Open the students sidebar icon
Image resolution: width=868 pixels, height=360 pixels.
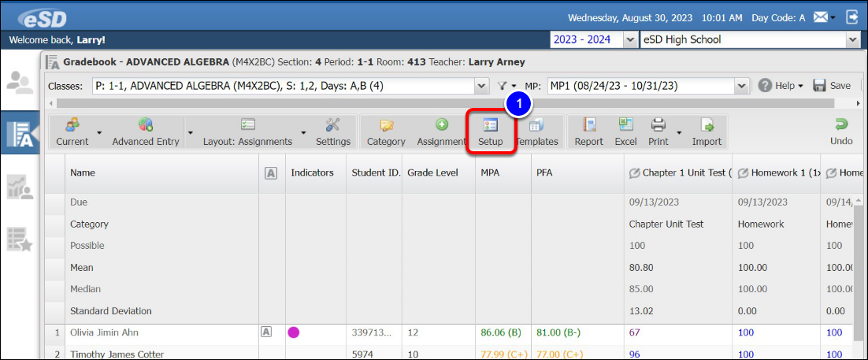[20, 82]
